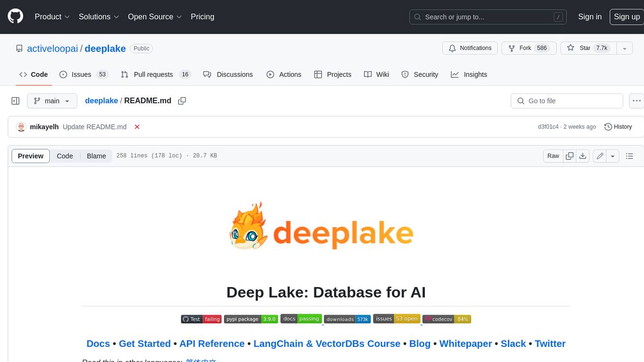This screenshot has height=362, width=644.
Task: Open mikayelh's profile name link
Action: 44,127
